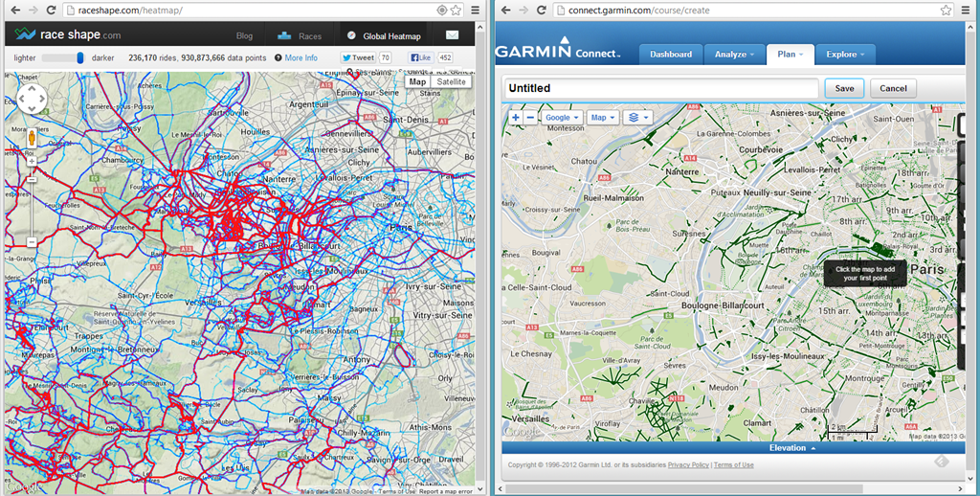The image size is (980, 496).
Task: Click the Tweet count bubble showing 70
Action: 385,57
